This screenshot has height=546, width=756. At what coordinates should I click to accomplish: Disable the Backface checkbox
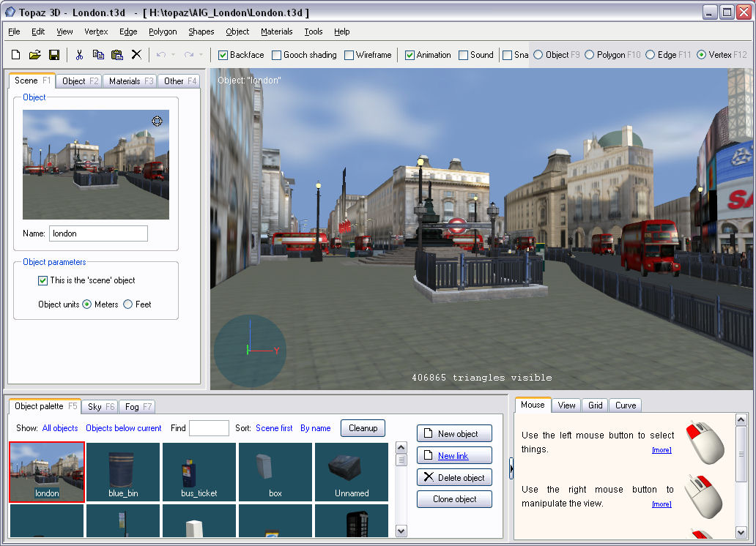coord(223,55)
